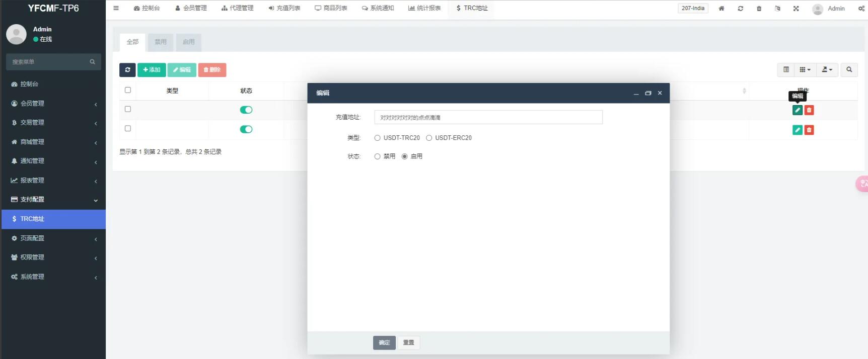Switch to the 禁用 tab
The height and width of the screenshot is (359, 868).
click(161, 42)
